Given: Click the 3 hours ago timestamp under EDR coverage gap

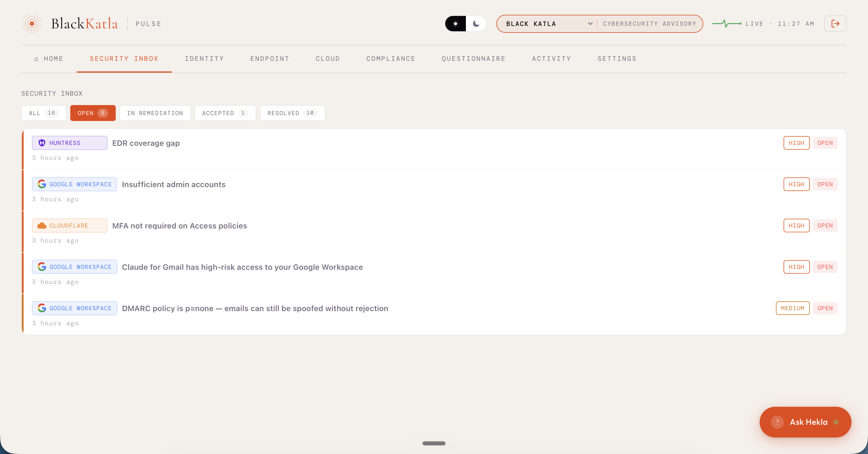Looking at the screenshot, I should tap(55, 158).
